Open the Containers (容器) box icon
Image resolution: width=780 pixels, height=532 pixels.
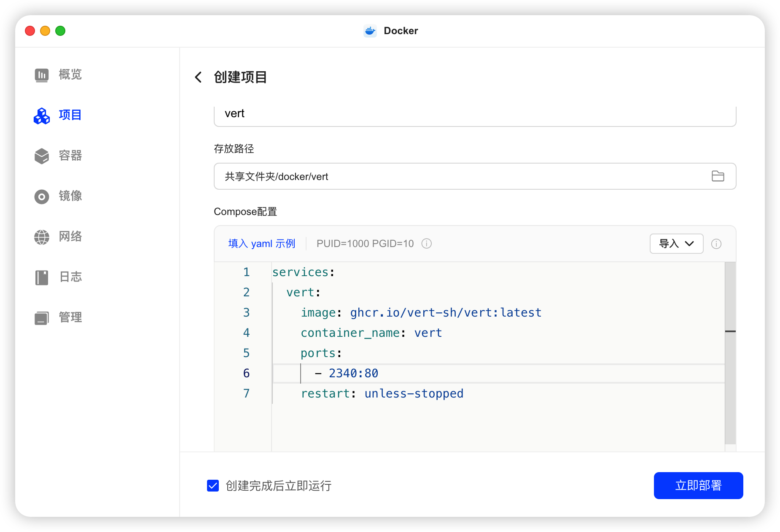(x=42, y=156)
